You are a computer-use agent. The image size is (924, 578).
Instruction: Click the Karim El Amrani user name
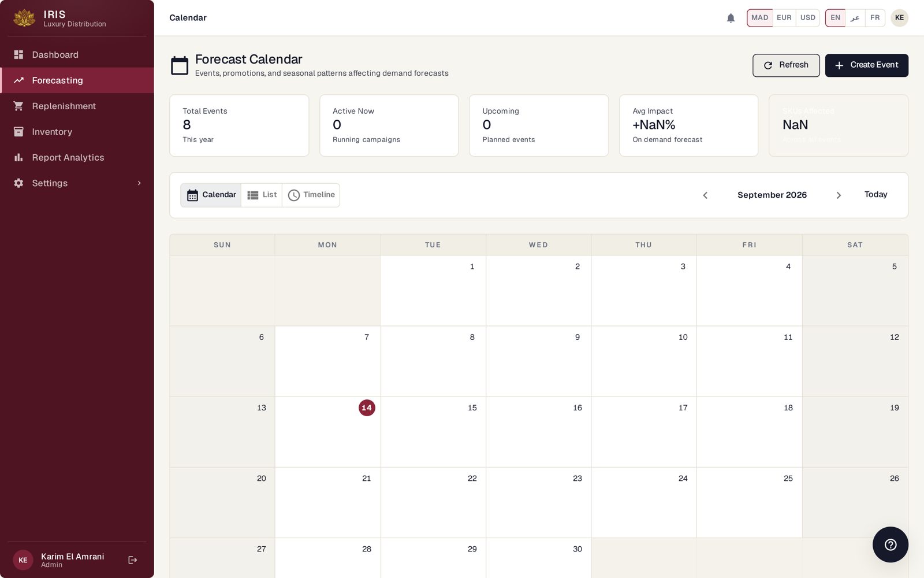72,557
